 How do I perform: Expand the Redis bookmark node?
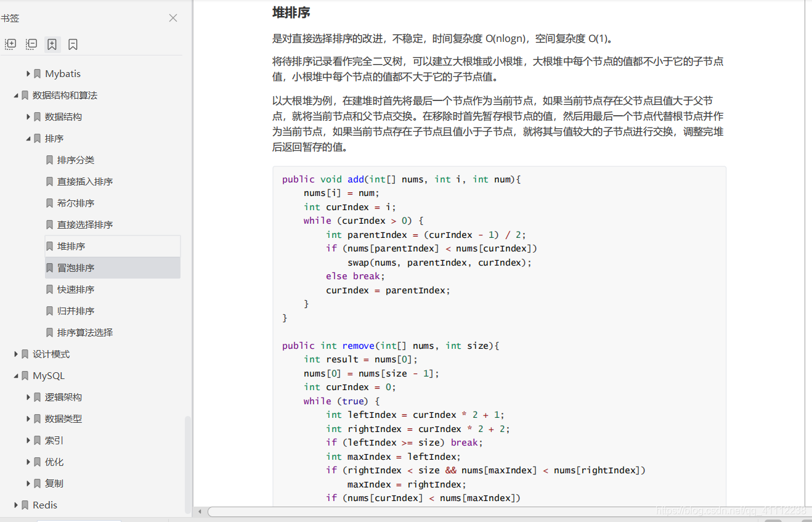click(16, 505)
